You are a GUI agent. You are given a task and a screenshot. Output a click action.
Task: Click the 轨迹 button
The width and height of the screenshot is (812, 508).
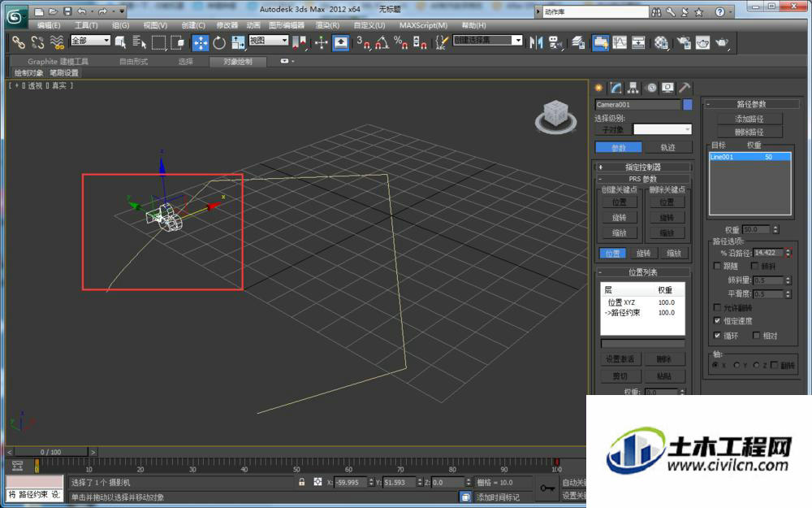668,147
